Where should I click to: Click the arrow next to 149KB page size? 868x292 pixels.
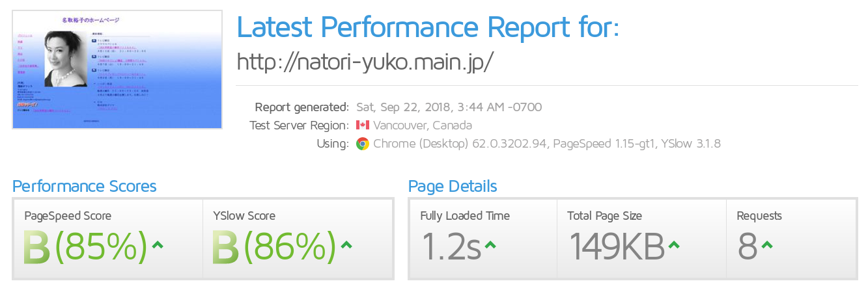(674, 245)
